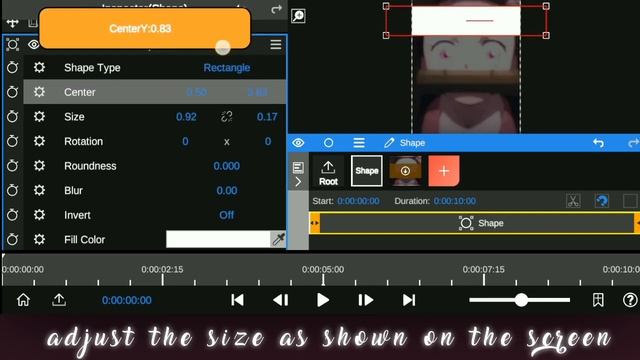Image resolution: width=640 pixels, height=360 pixels.
Task: Click the bookmark icon
Action: point(598,300)
